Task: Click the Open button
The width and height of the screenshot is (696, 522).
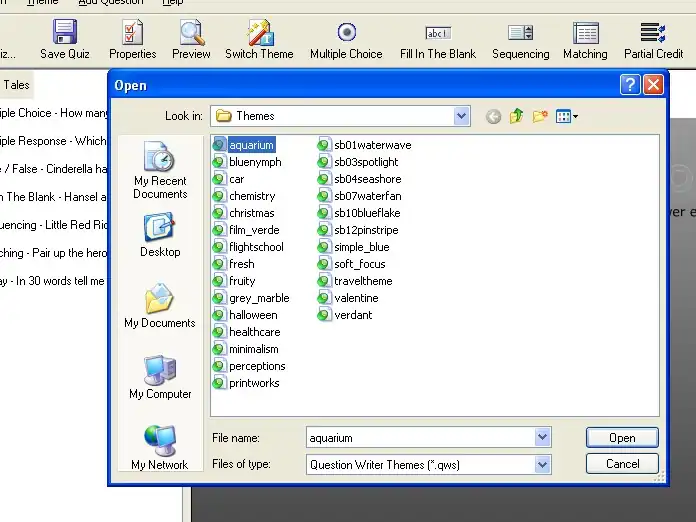Action: point(622,438)
